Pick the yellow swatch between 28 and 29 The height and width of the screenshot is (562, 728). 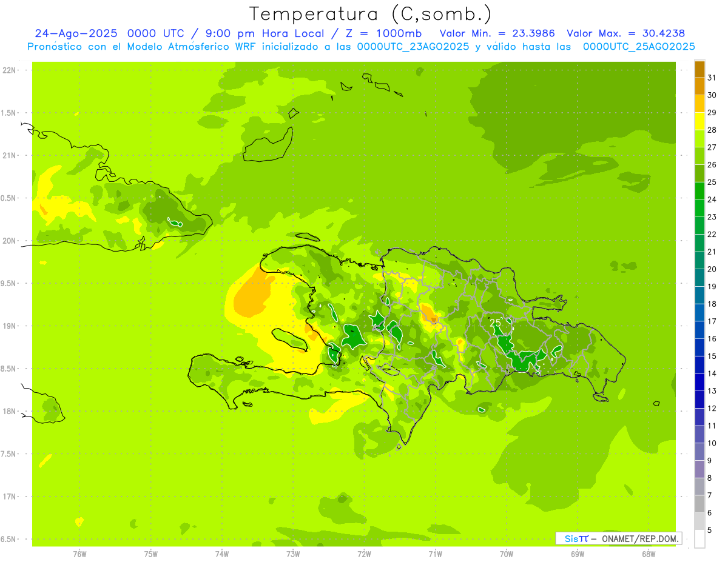(699, 121)
